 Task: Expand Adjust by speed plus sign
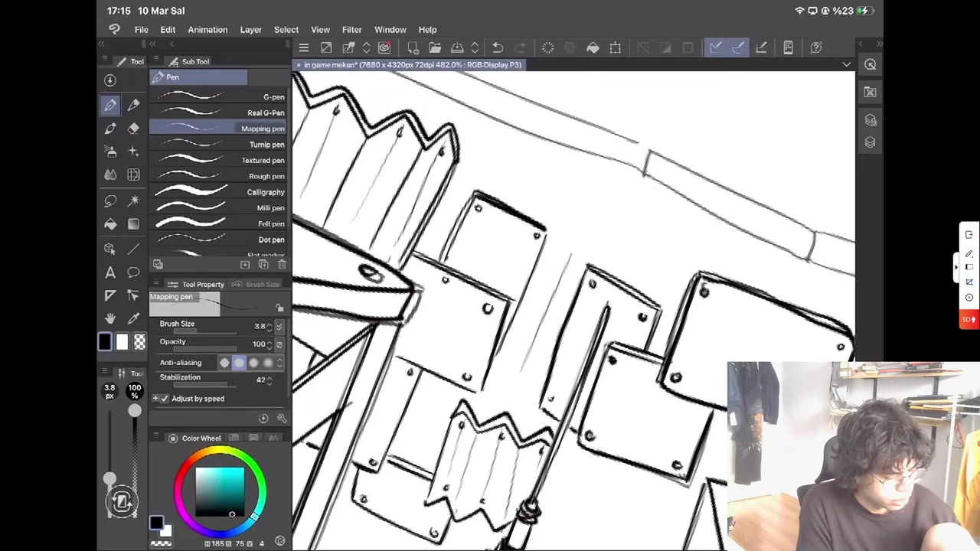[x=155, y=399]
